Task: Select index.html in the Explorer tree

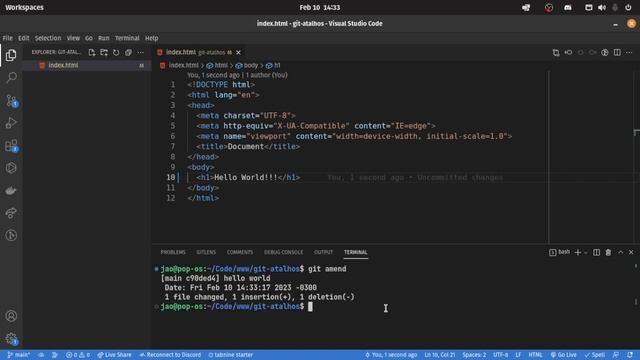Action: pyautogui.click(x=87, y=65)
